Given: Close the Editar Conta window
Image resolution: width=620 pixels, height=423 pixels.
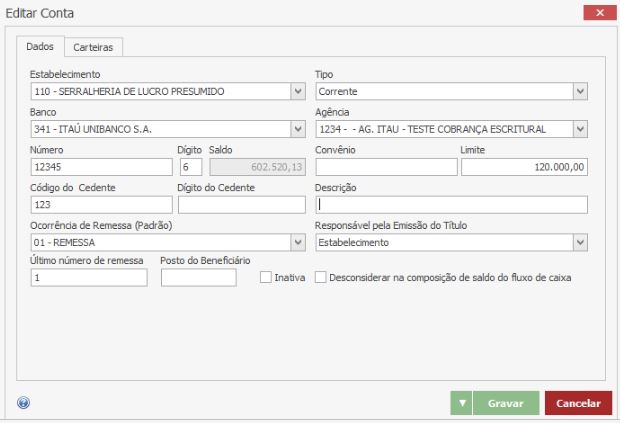Looking at the screenshot, I should point(597,13).
